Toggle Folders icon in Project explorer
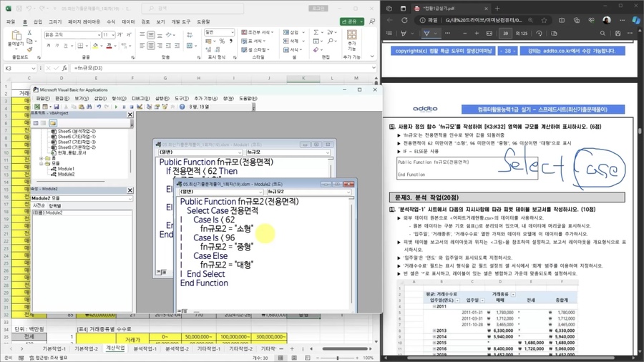Viewport: 644px width, 362px height. (53, 123)
